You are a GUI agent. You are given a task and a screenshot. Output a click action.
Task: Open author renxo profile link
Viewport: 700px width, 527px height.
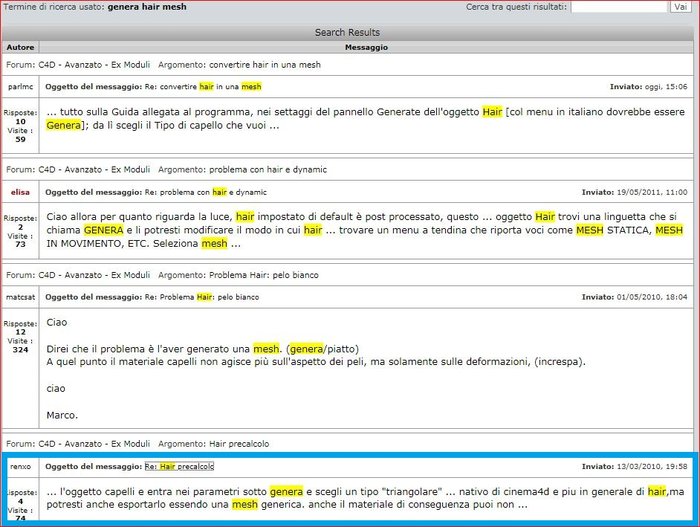point(21,466)
